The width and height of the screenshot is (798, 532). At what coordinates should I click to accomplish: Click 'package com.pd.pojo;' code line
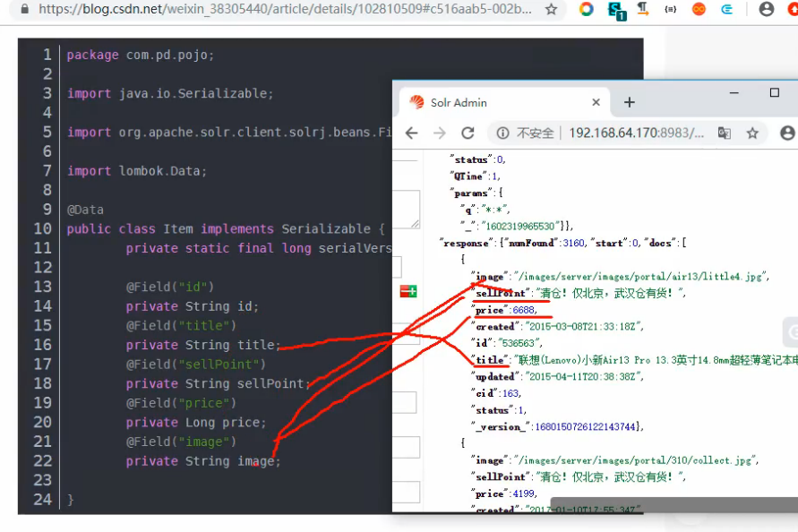pos(141,55)
